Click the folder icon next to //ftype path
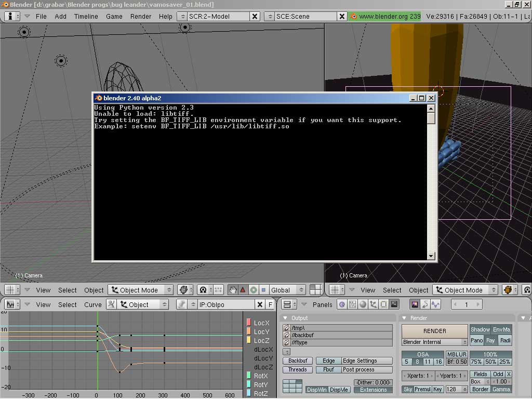Image resolution: width=532 pixels, height=399 pixels. click(x=287, y=343)
